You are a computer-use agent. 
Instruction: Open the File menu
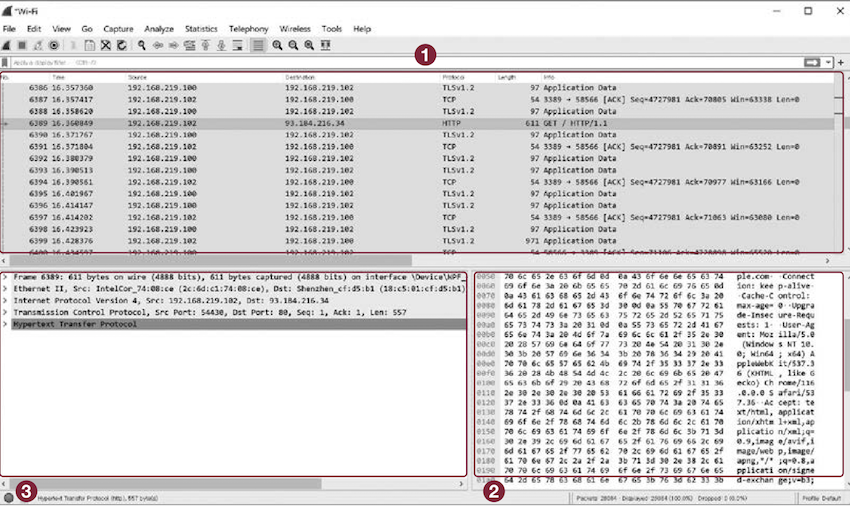(x=9, y=29)
